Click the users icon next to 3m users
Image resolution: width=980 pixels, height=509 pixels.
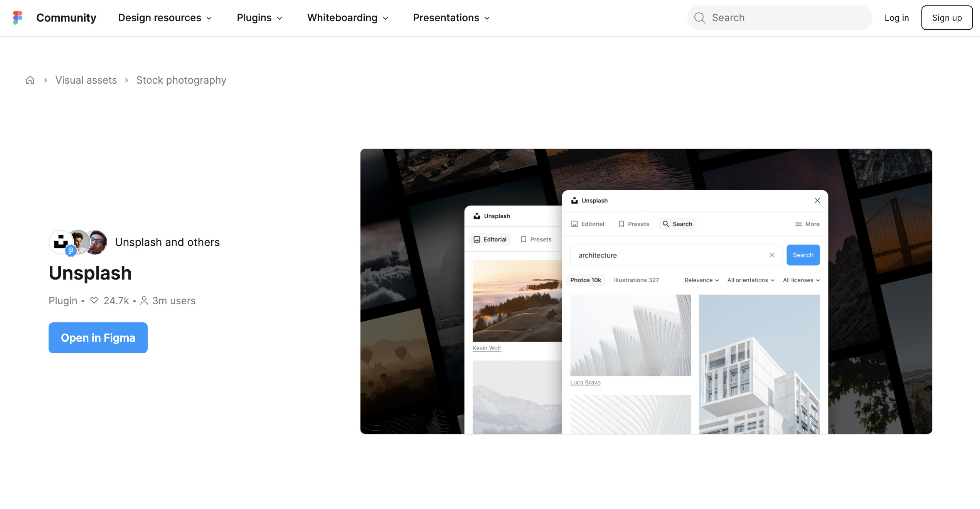pyautogui.click(x=144, y=300)
